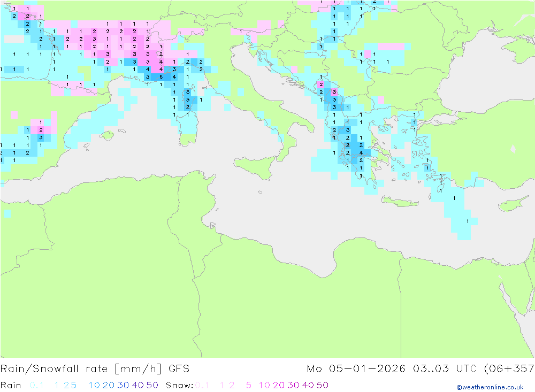Select the rain legend value 10
Image resolution: width=535 pixels, height=392 pixels.
[x=94, y=385]
